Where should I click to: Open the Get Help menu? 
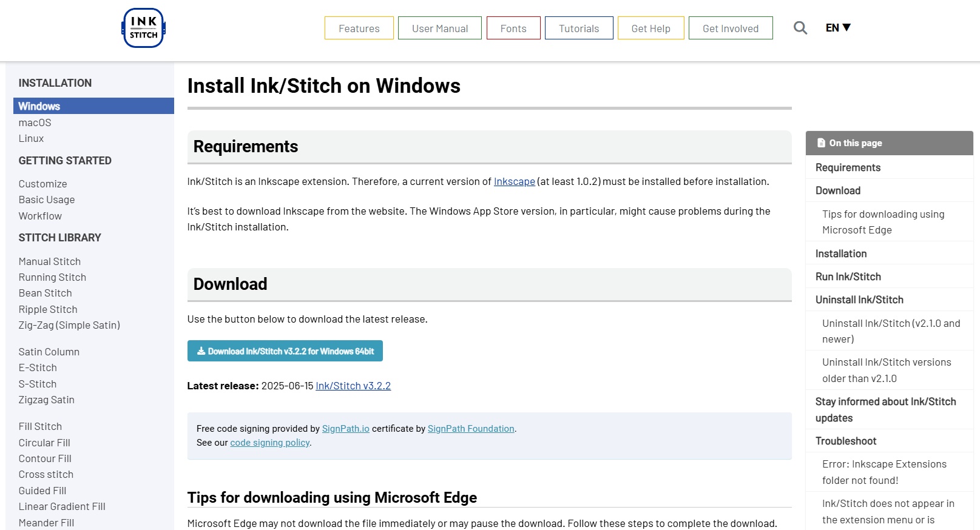pos(651,28)
